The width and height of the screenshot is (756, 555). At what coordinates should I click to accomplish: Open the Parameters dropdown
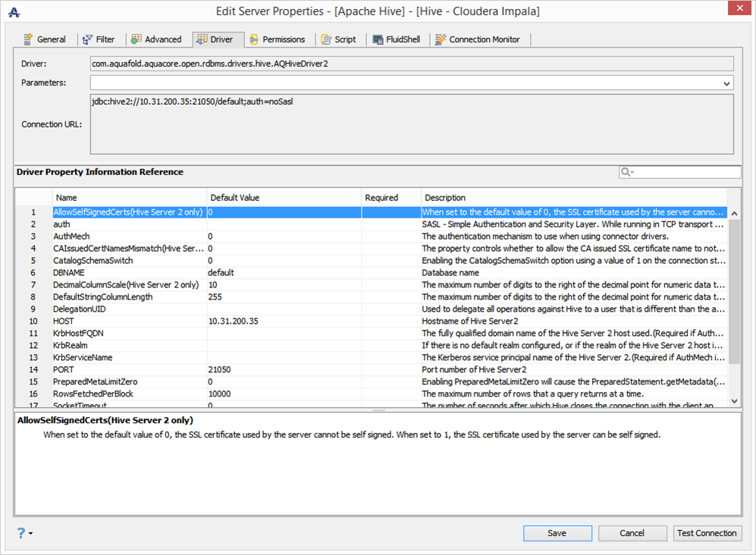click(x=726, y=83)
